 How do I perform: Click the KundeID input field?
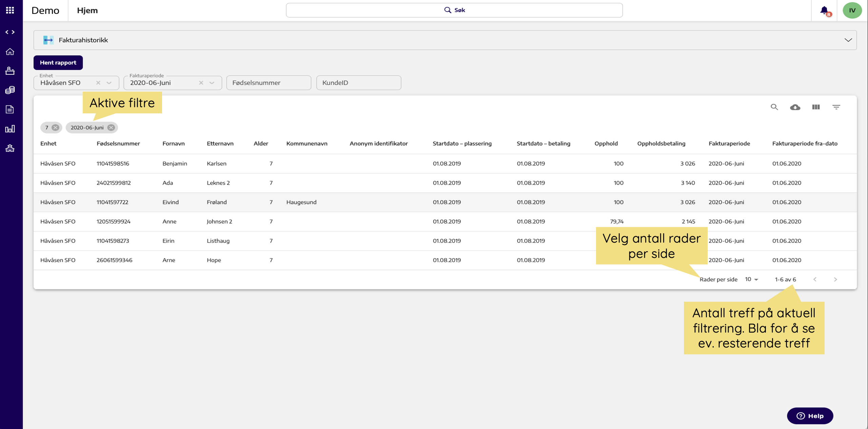click(359, 82)
